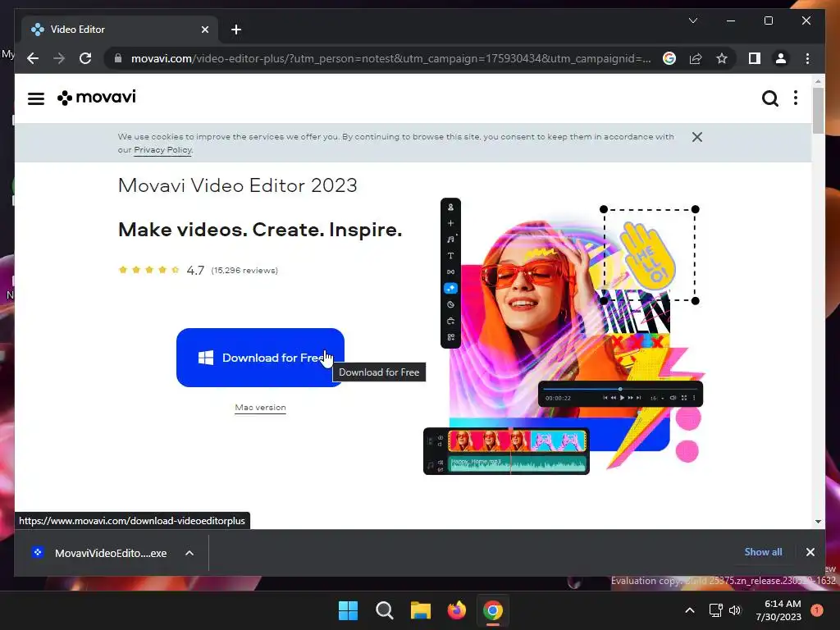The height and width of the screenshot is (630, 840).
Task: View site information lock icon
Action: pyautogui.click(x=118, y=58)
